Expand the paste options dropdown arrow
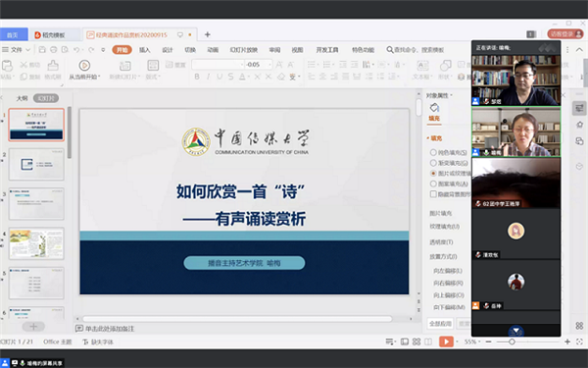 pos(14,77)
